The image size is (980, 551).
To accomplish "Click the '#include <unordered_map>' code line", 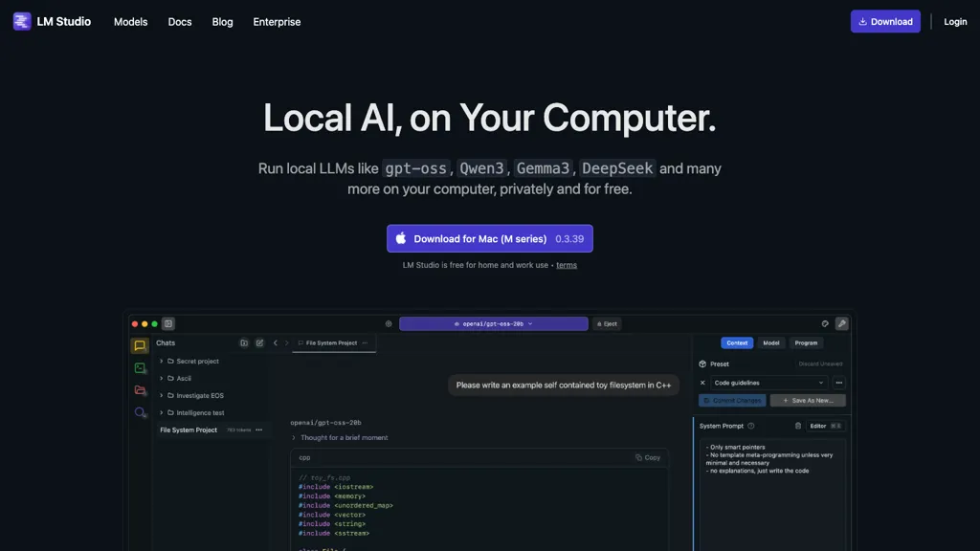I will (x=345, y=505).
